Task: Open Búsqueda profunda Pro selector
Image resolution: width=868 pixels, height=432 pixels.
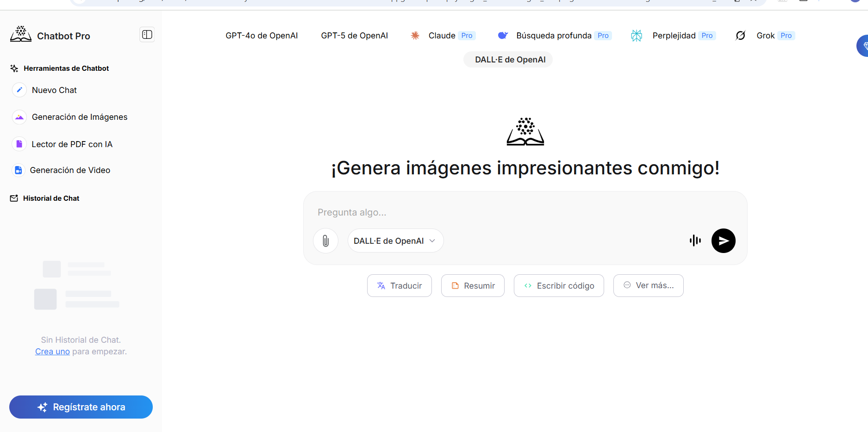Action: pyautogui.click(x=554, y=35)
